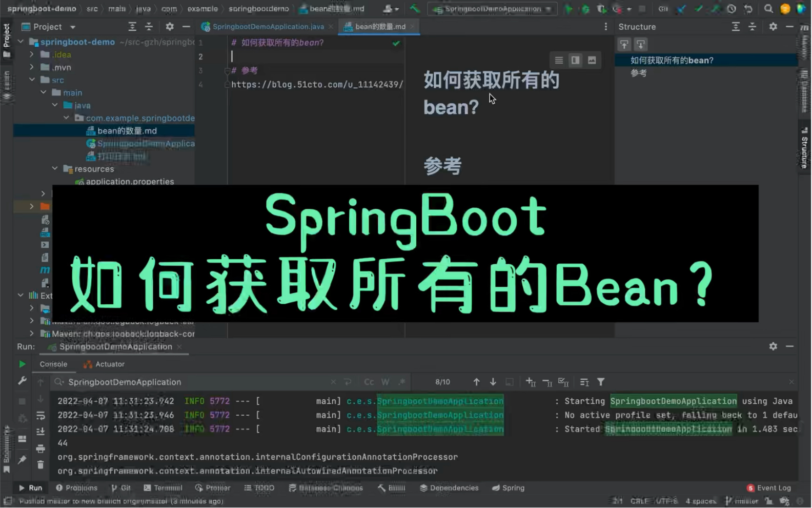
Task: Click the Build project hammer icon
Action: pos(415,9)
